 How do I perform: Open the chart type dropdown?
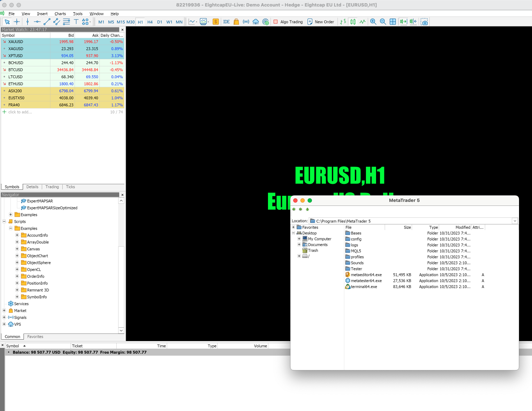pyautogui.click(x=193, y=22)
